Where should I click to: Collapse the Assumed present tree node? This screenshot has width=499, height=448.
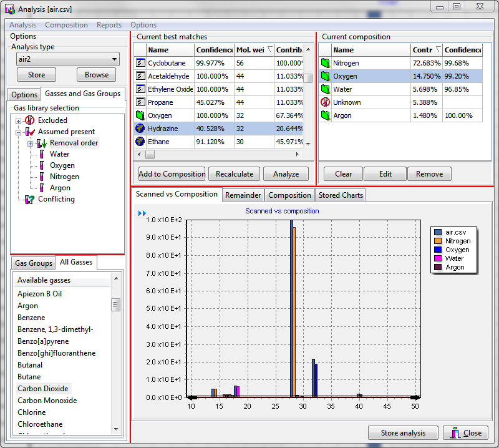(x=19, y=132)
